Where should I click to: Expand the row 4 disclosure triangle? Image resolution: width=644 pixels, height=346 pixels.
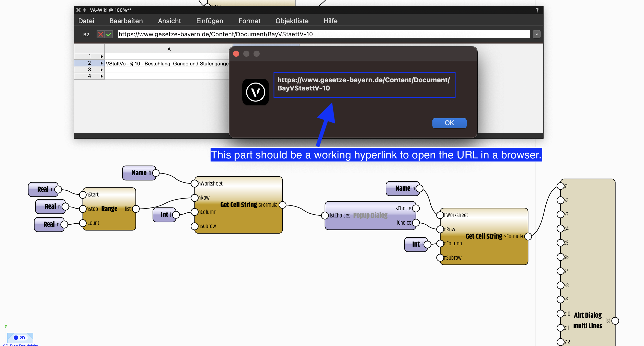coord(101,76)
